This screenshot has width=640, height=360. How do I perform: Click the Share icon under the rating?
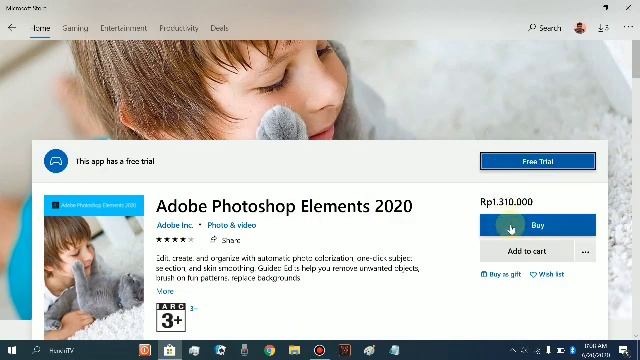(213, 240)
